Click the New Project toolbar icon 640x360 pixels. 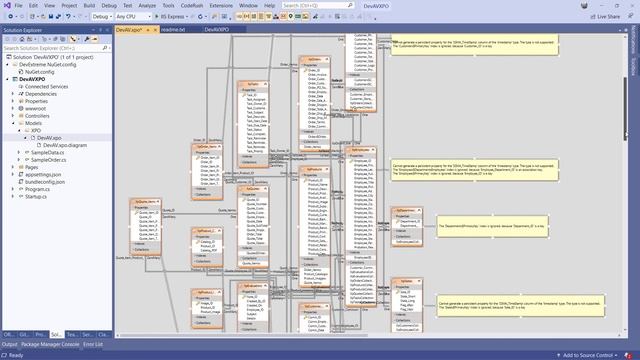tap(32, 17)
